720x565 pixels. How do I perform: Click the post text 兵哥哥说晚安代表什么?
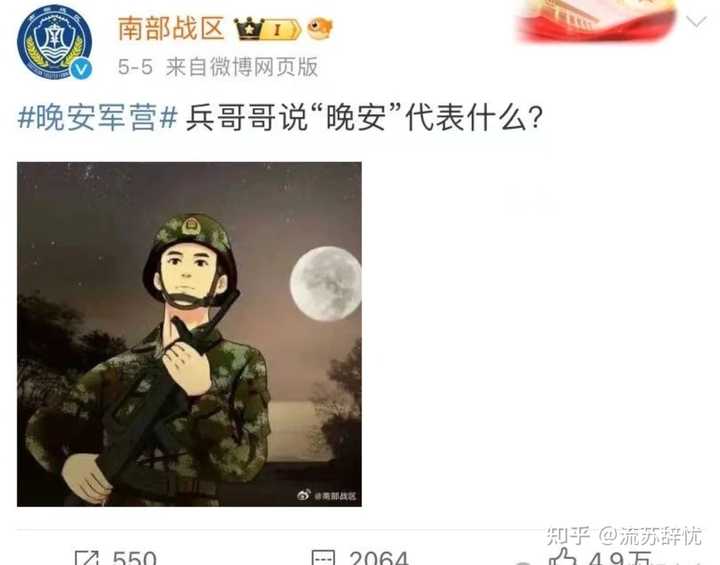click(365, 118)
